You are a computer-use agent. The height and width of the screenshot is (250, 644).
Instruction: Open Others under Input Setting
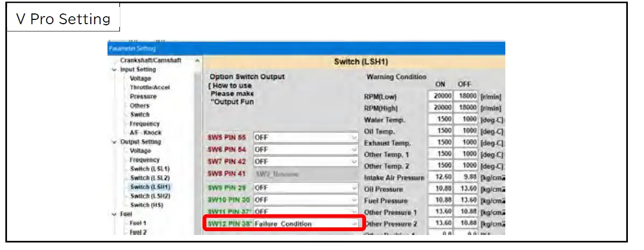point(140,105)
